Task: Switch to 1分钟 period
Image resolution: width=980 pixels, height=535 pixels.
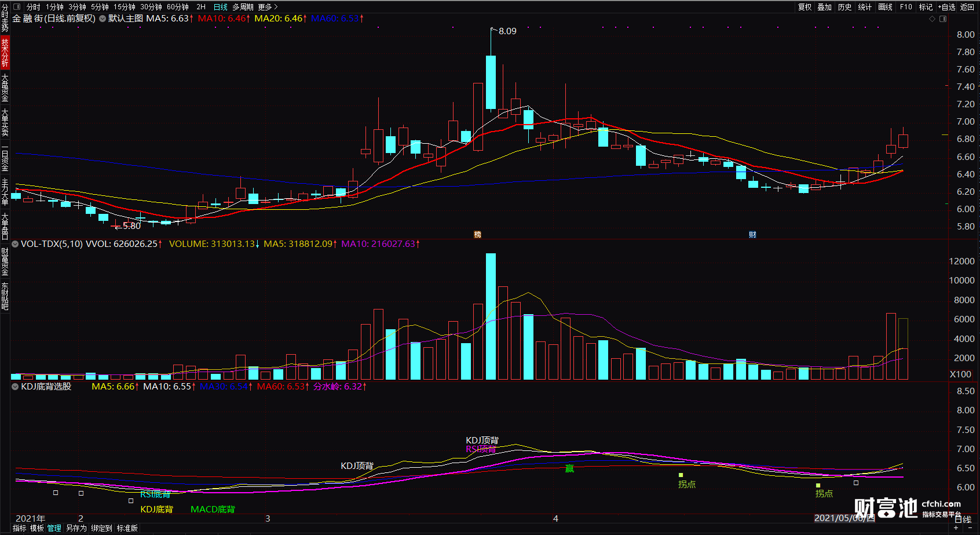Action: [x=55, y=7]
